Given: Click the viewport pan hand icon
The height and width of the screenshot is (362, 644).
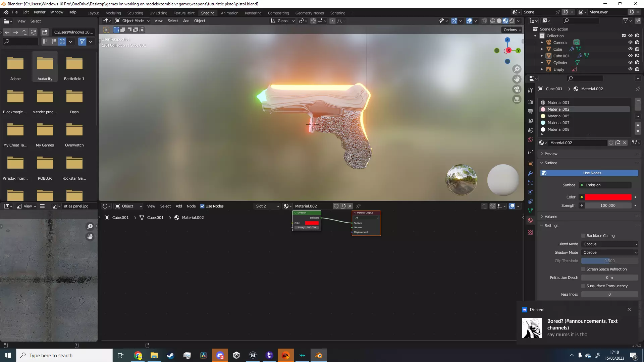Looking at the screenshot, I should tap(517, 79).
